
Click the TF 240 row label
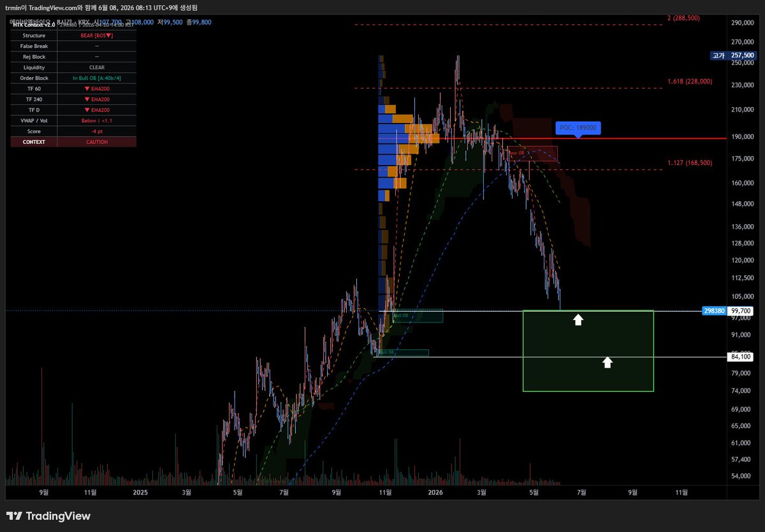point(34,99)
